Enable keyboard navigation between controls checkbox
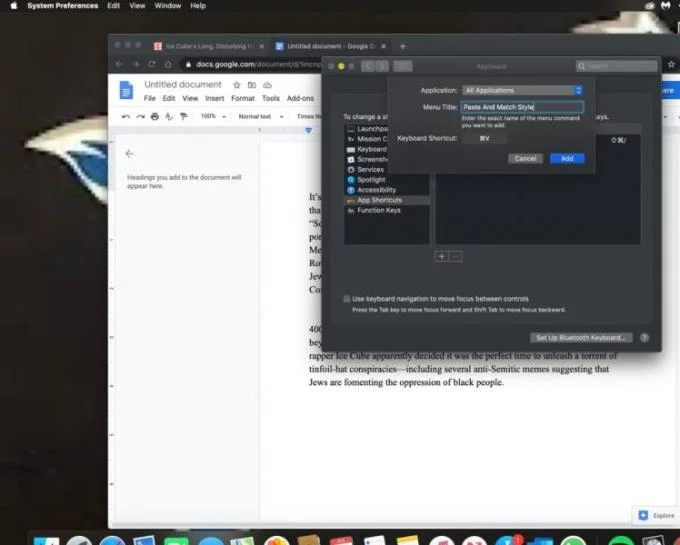The width and height of the screenshot is (680, 545). (x=347, y=299)
